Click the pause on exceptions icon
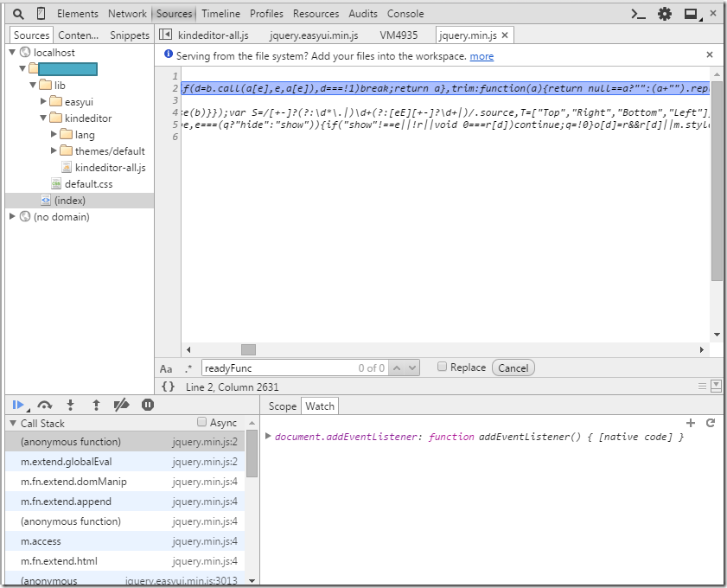727x588 pixels. coord(148,405)
